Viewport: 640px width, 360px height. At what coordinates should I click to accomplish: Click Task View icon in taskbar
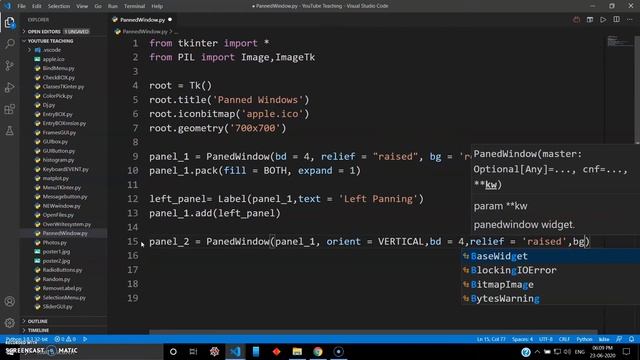coord(193,351)
